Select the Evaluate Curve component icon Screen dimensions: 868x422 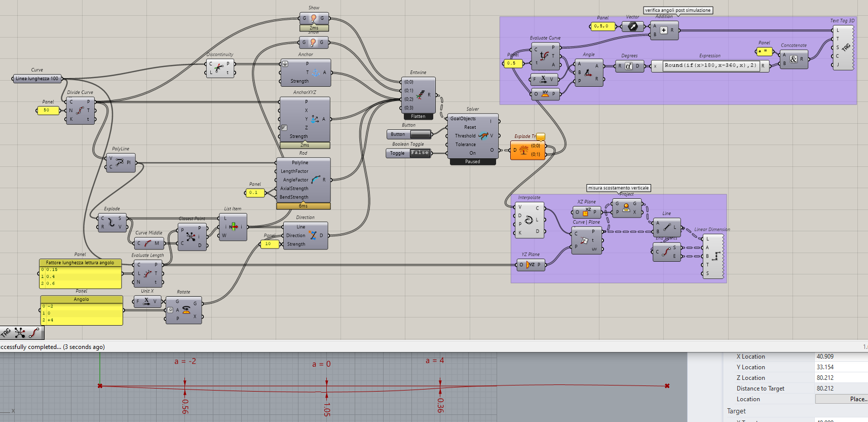pos(544,56)
